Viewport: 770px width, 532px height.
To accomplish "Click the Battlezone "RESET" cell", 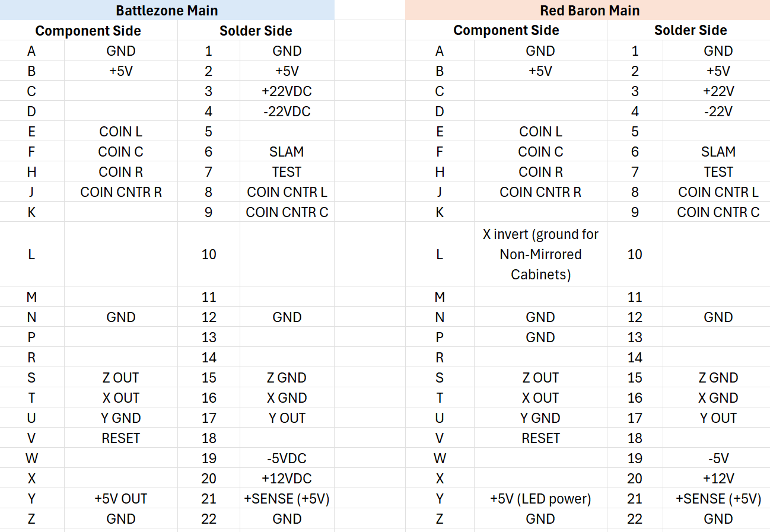I will coord(120,438).
